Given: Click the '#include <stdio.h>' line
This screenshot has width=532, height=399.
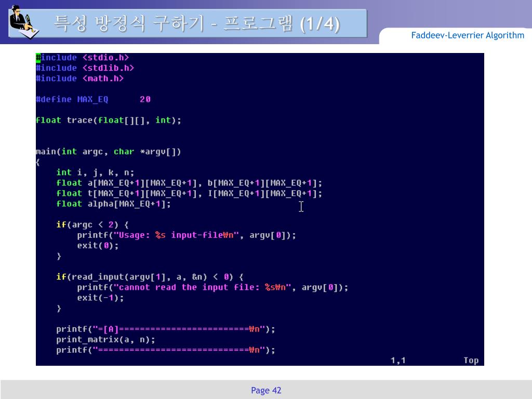Looking at the screenshot, I should [x=83, y=58].
